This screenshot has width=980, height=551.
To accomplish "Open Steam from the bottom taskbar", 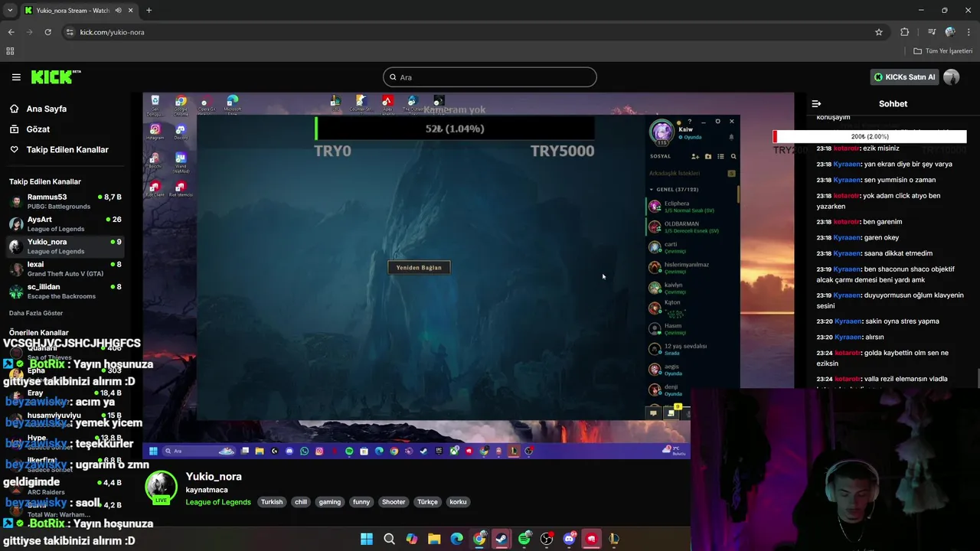I will click(501, 539).
